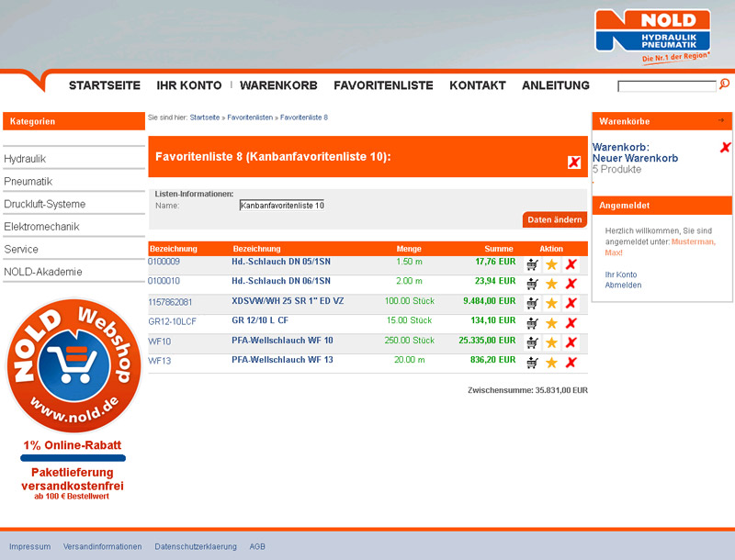Add Hd.-Schlauch DN 06/1SN to cart
The image size is (735, 560).
[532, 284]
